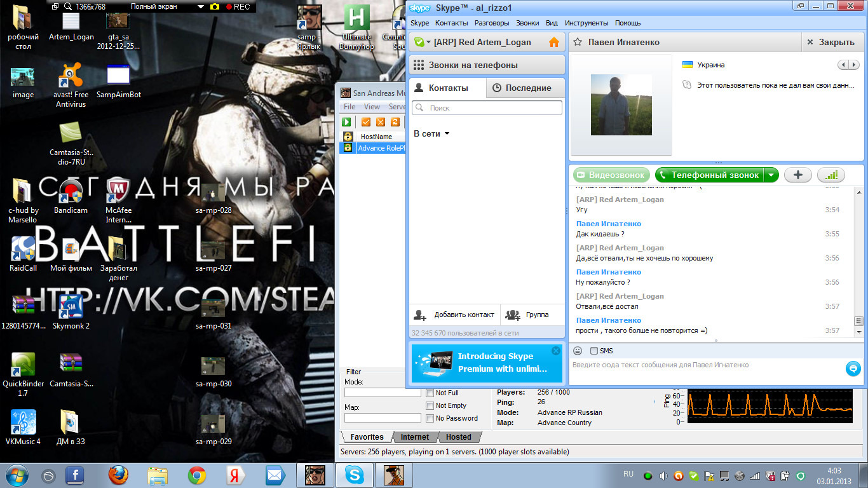Image resolution: width=868 pixels, height=488 pixels.
Task: Toggle the SMS checkbox in Skype
Action: point(594,351)
